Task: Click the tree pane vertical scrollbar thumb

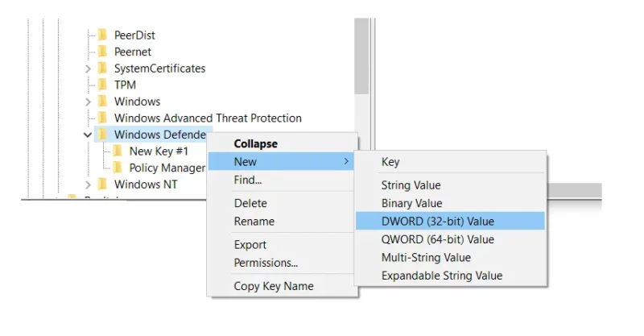Action: (x=361, y=56)
